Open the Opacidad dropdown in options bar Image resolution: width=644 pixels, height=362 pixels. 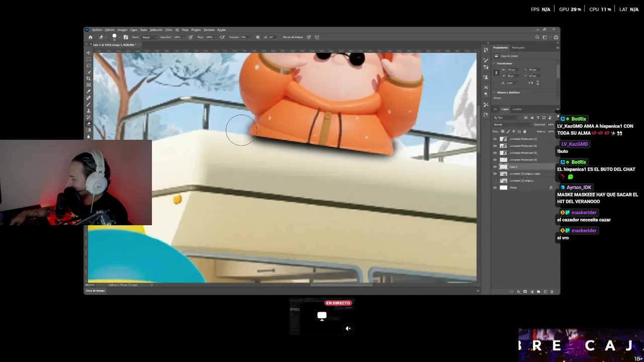(184, 37)
